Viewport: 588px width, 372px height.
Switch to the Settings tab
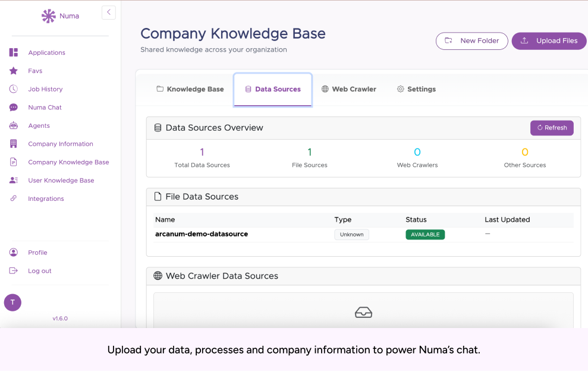pos(416,89)
